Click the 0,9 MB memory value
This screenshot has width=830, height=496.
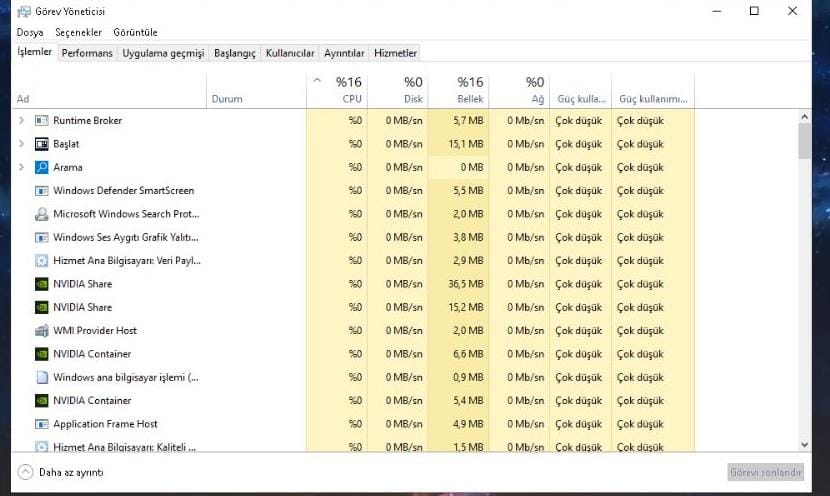click(x=468, y=377)
